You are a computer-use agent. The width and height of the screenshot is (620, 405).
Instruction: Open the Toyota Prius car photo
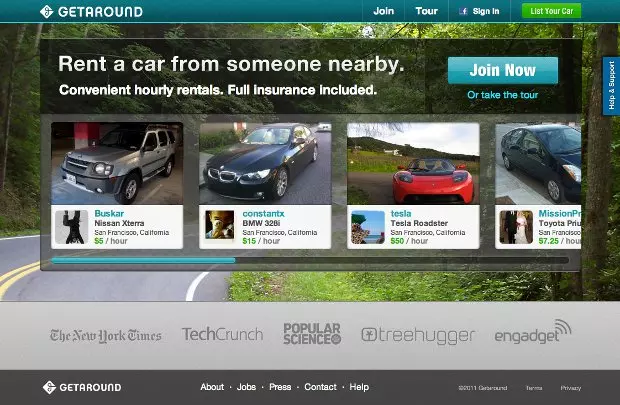(538, 163)
